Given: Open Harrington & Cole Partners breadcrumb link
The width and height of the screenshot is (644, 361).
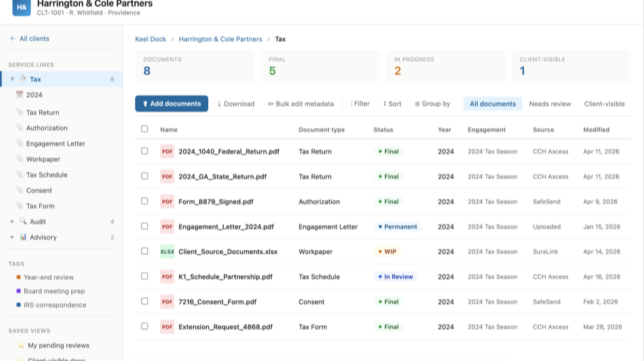Looking at the screenshot, I should (220, 39).
